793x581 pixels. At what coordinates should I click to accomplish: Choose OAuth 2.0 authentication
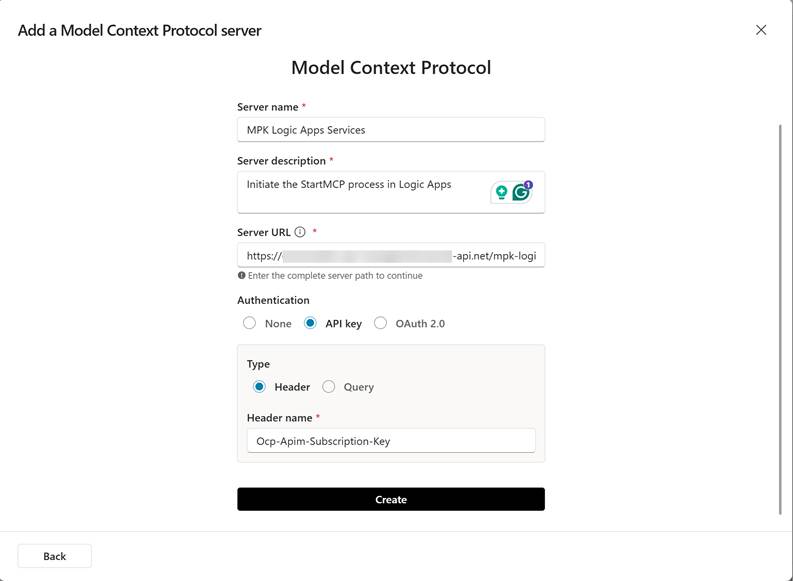(381, 323)
